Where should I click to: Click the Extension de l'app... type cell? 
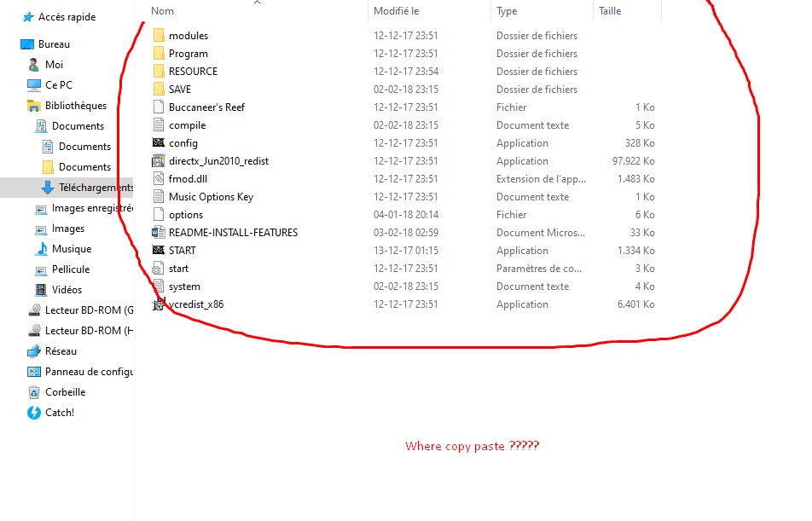tap(541, 179)
